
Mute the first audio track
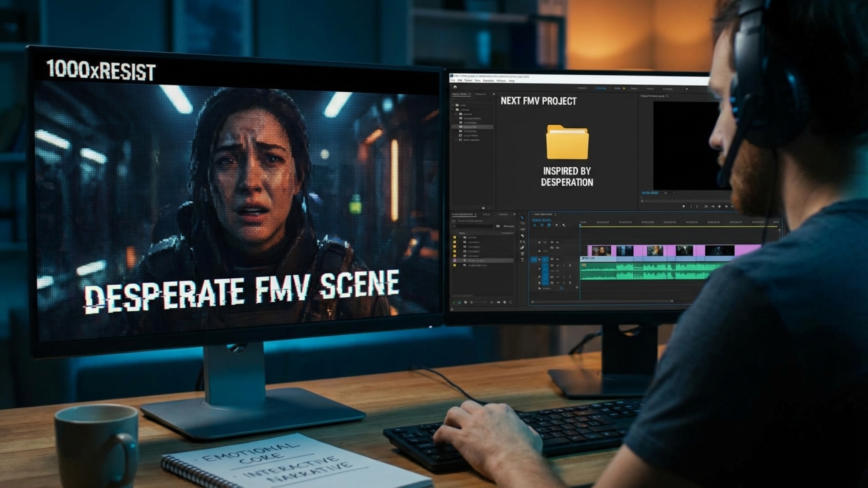coord(552,266)
